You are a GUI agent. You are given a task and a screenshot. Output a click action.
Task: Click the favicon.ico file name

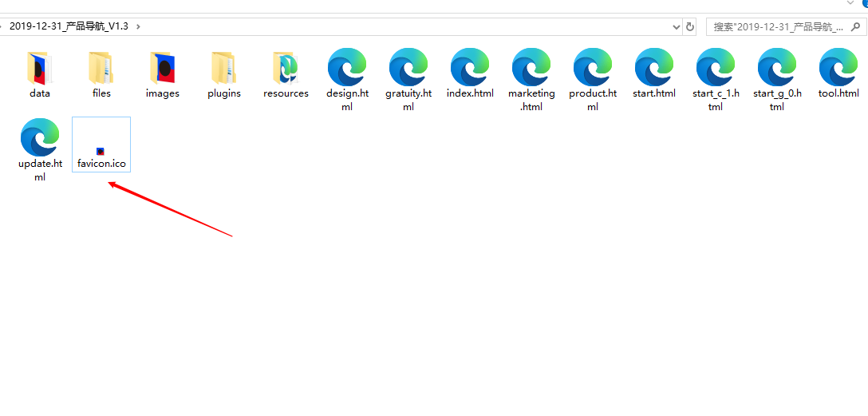tap(101, 164)
